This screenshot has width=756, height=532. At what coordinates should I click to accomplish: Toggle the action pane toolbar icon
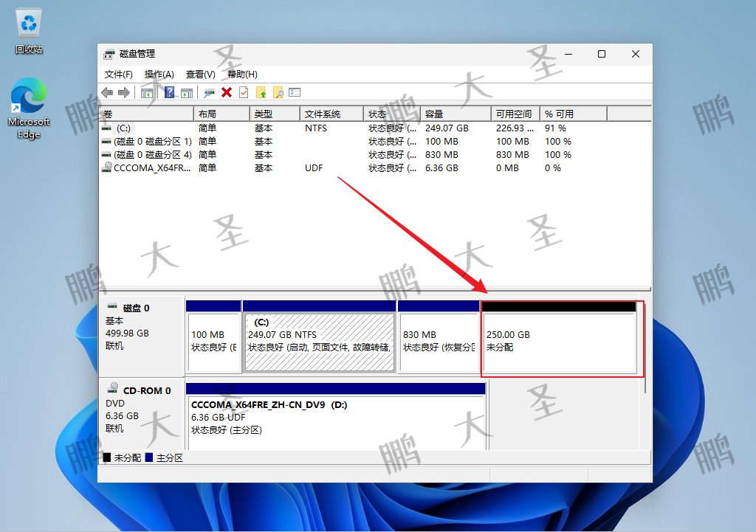187,92
